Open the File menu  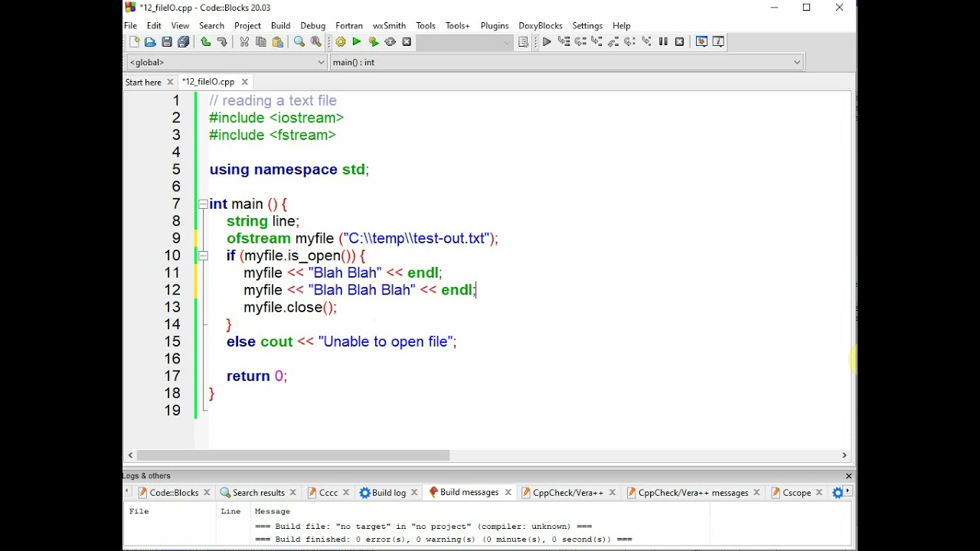tap(131, 25)
